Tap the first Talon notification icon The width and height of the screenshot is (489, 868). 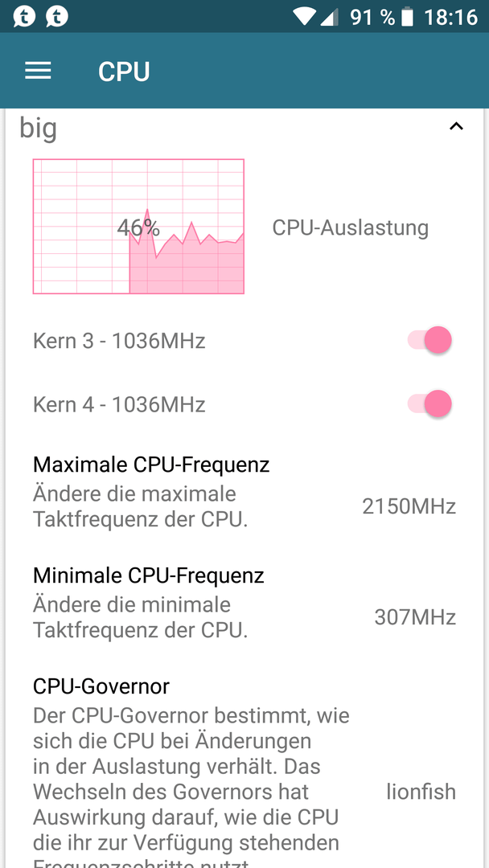click(x=24, y=16)
